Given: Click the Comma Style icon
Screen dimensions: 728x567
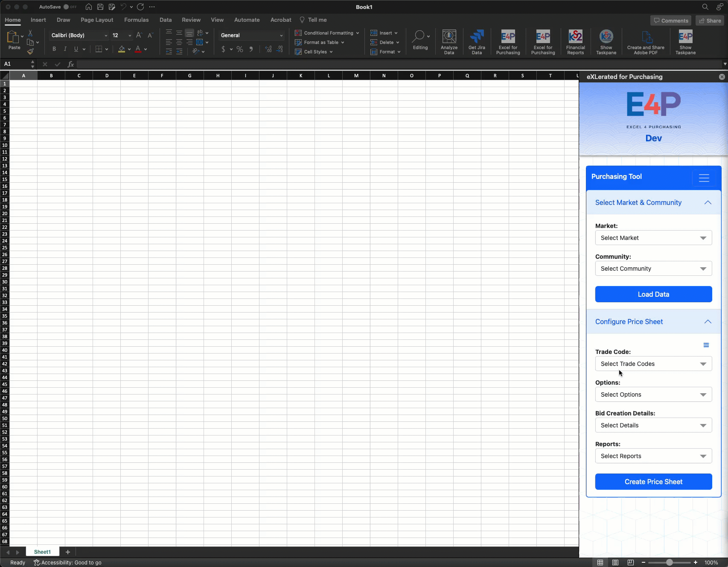Looking at the screenshot, I should (x=251, y=49).
